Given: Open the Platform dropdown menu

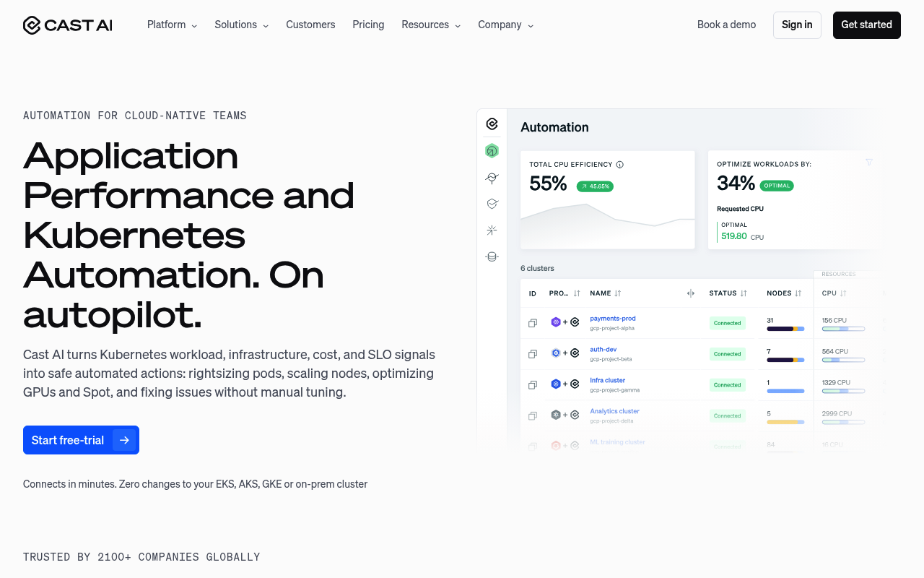Looking at the screenshot, I should (x=172, y=25).
